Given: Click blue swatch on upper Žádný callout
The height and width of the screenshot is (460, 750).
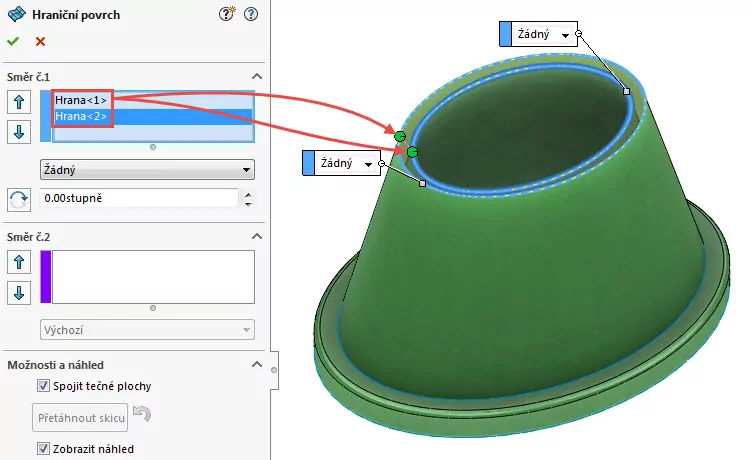Looking at the screenshot, I should click(505, 34).
